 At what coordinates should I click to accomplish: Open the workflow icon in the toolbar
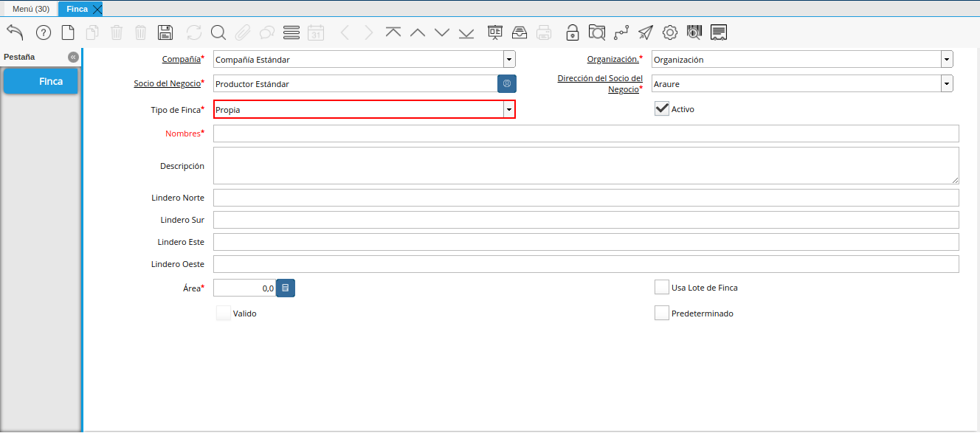coord(621,32)
